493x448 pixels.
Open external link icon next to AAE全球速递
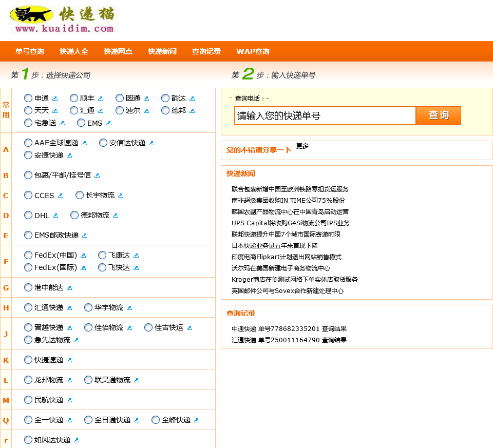(84, 143)
